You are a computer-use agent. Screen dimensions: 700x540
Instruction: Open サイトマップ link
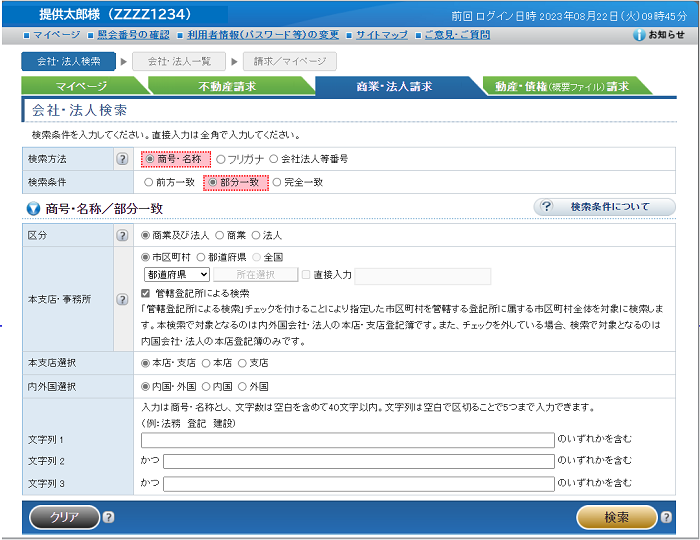coord(382,35)
